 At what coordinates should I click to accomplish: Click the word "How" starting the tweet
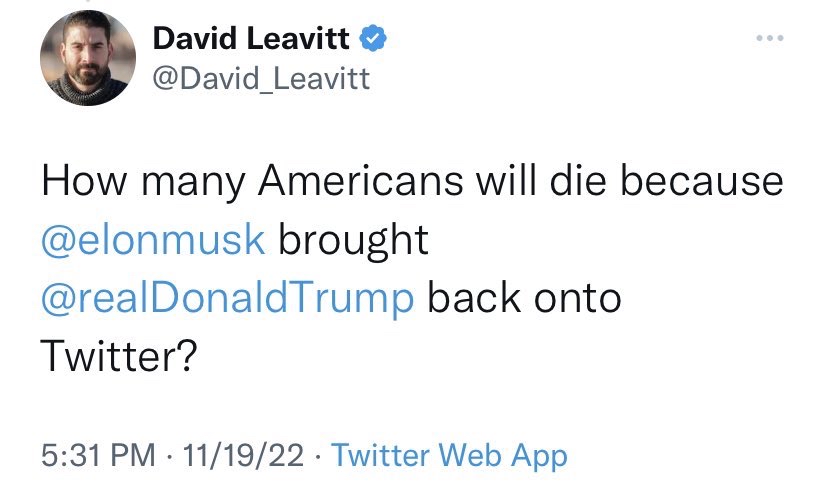(84, 181)
